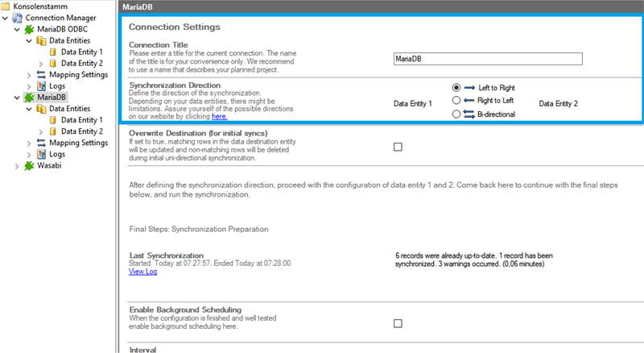
Task: Expand Data Entity 2 under MariaDB
Action: (41, 131)
